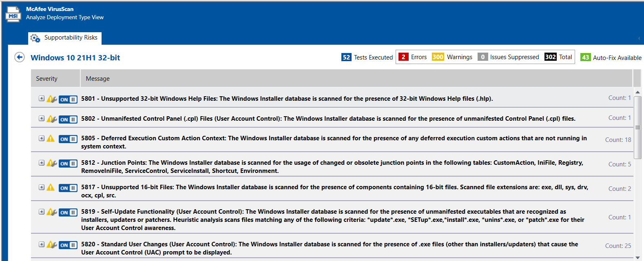Screen dimensions: 644x261
Task: Click the warning icon for test 5802
Action: click(51, 119)
